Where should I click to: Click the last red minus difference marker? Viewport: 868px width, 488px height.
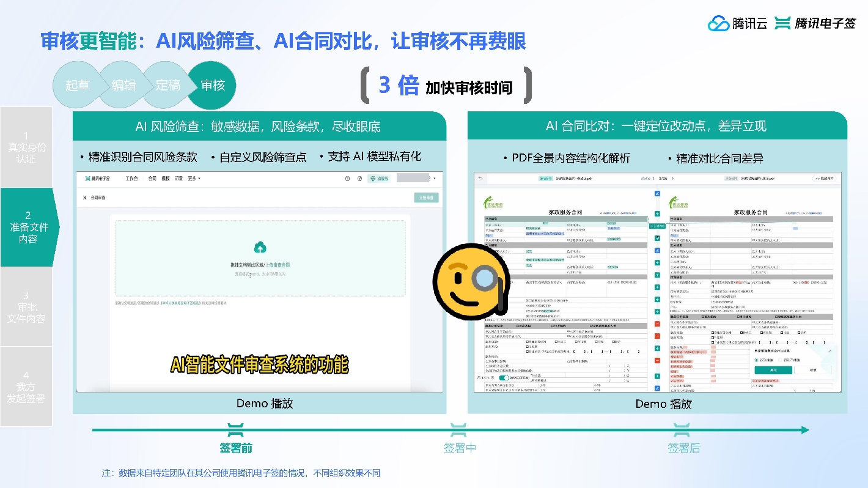tap(657, 360)
